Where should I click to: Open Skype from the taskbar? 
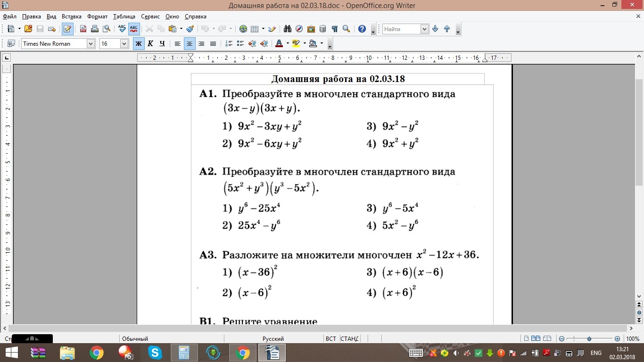[155, 353]
